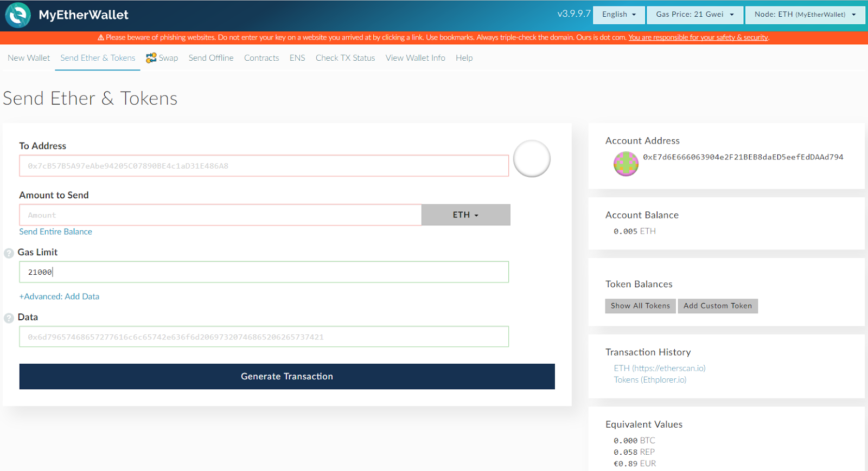868x471 pixels.
Task: Click the MyEtherWallet logo icon
Action: coord(18,15)
